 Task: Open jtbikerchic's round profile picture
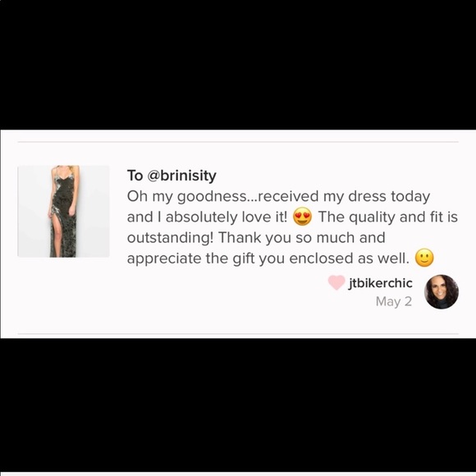click(441, 291)
